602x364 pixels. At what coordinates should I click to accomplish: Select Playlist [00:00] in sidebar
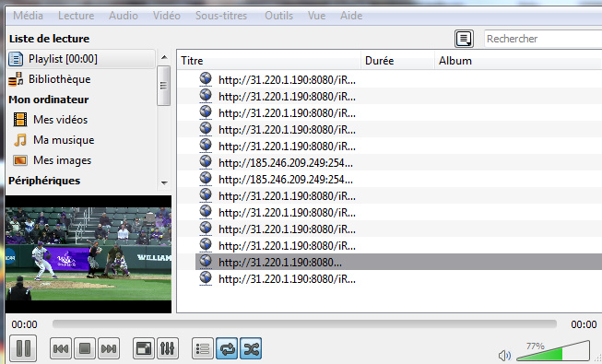pyautogui.click(x=81, y=59)
